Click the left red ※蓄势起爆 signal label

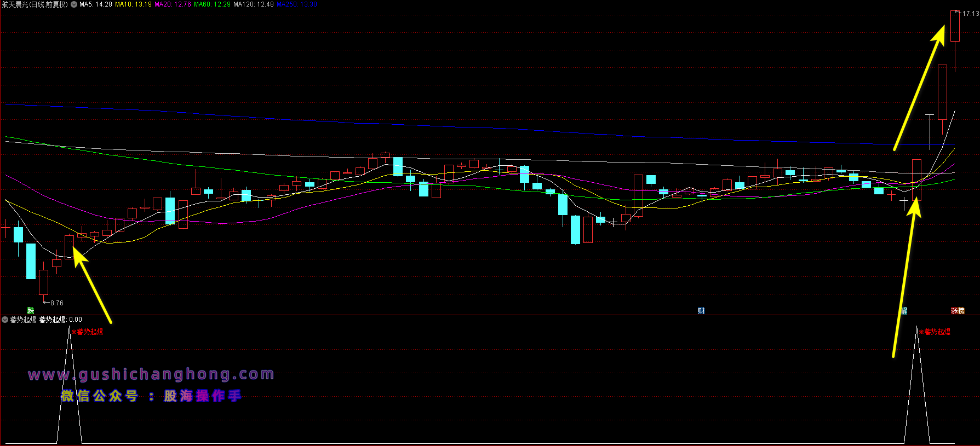pyautogui.click(x=88, y=332)
